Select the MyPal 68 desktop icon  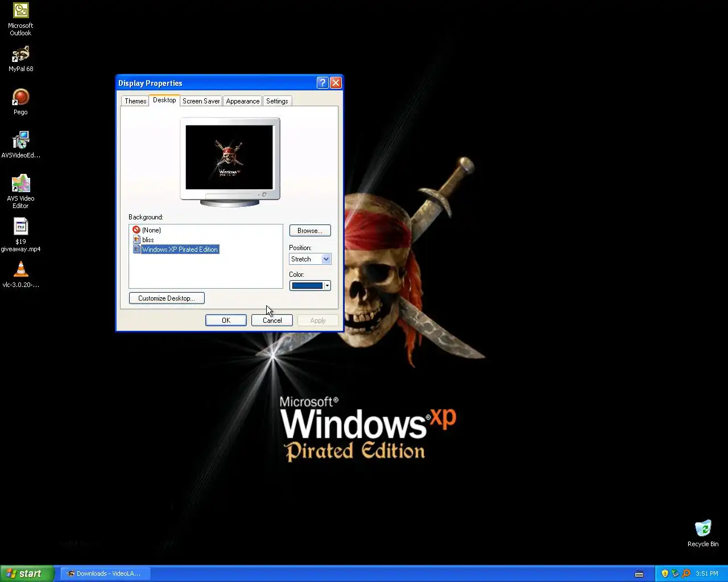click(20, 59)
